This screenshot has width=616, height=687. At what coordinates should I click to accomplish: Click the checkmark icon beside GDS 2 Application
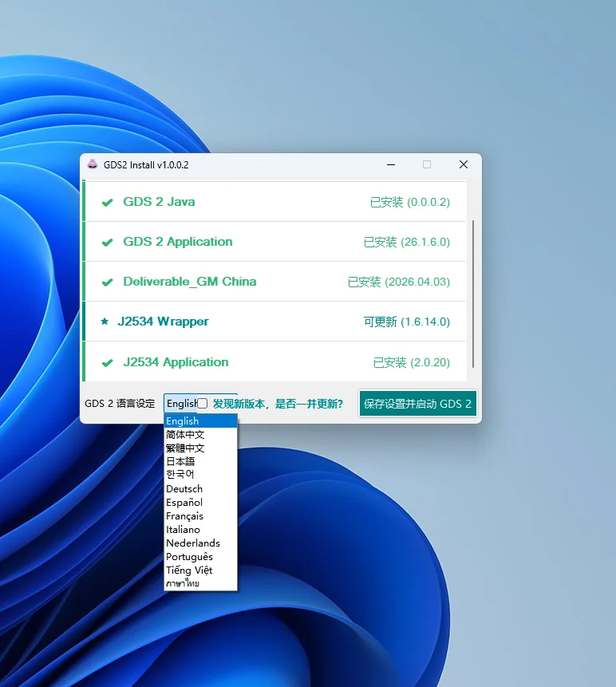(x=108, y=243)
